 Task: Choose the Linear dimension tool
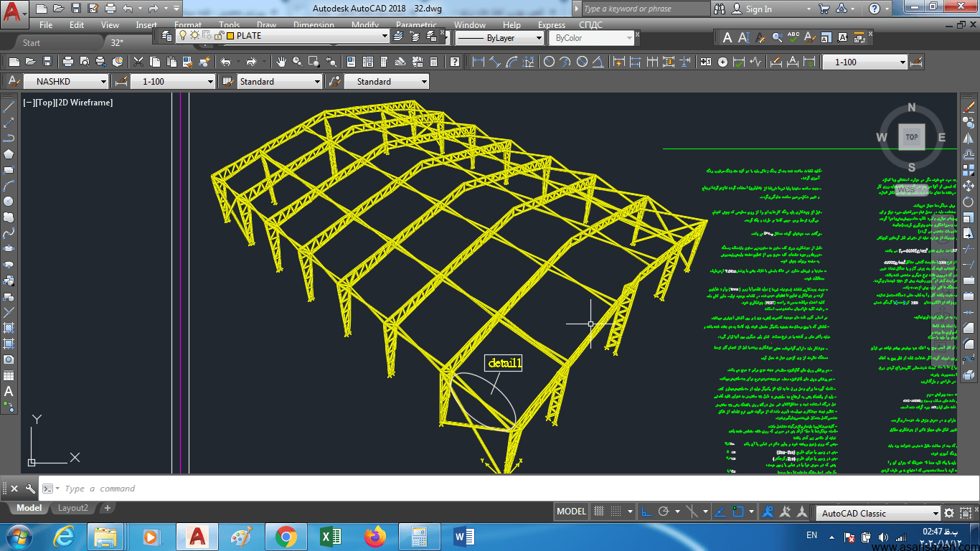point(478,62)
